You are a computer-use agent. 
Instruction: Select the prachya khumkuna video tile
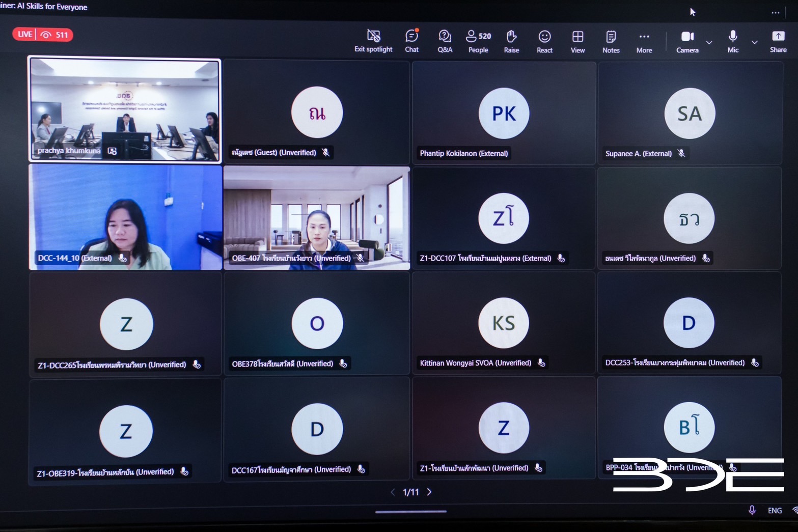click(x=125, y=109)
